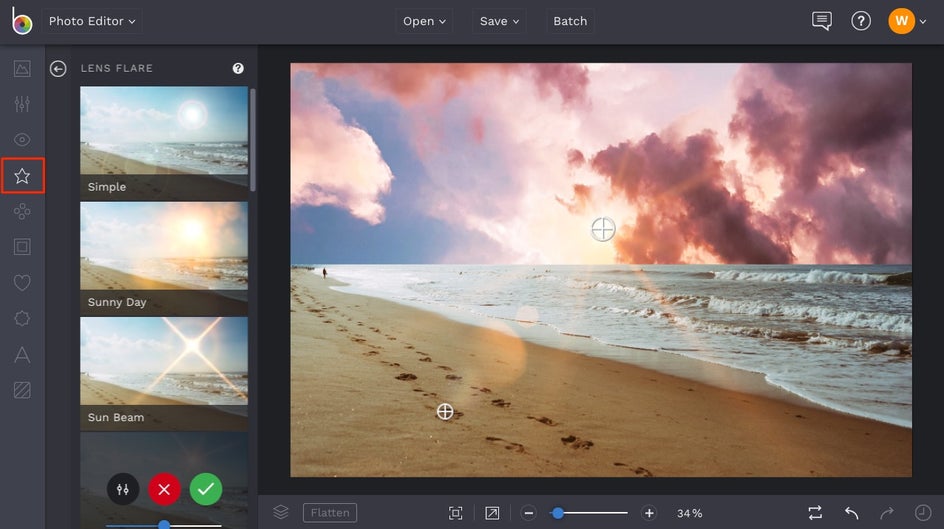
Task: Click the flare end crosshair on sand
Action: 445,412
